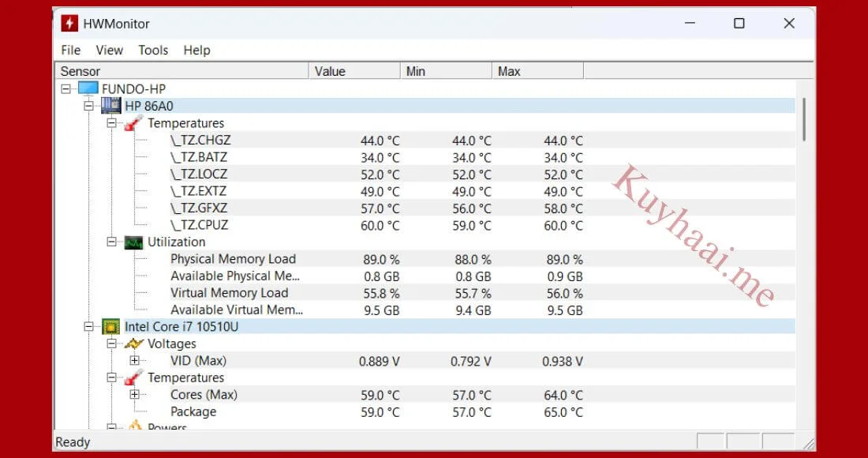Click the 0.889 V value cell
This screenshot has width=868, height=458.
[x=380, y=362]
